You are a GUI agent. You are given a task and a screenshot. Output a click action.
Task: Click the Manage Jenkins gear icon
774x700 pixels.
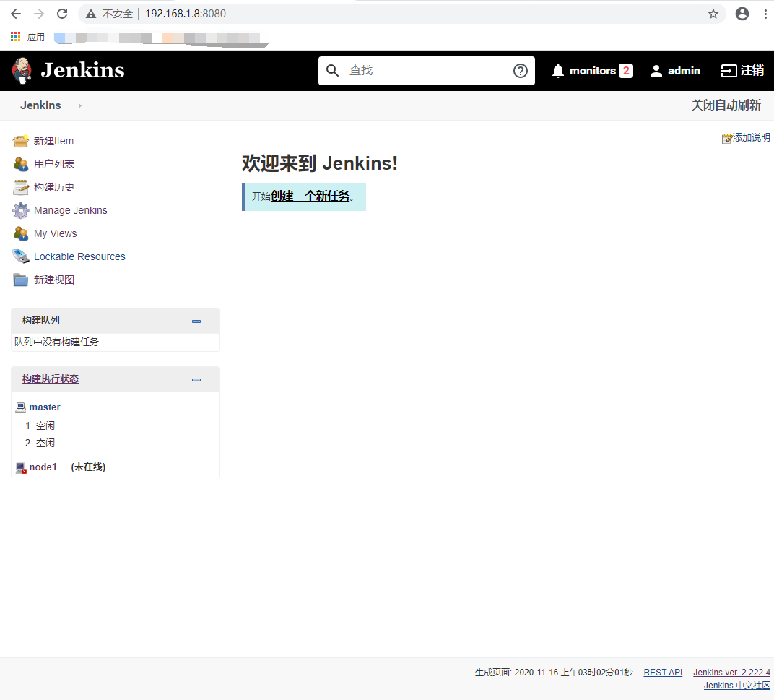[21, 210]
